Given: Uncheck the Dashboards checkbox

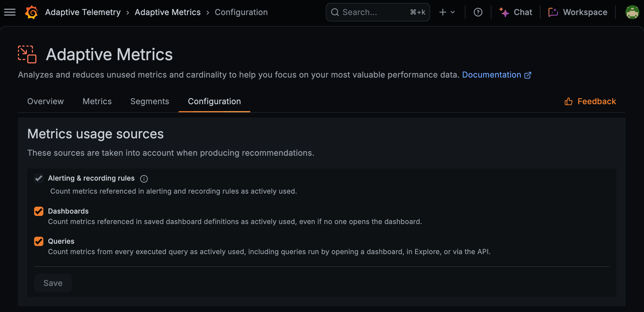Looking at the screenshot, I should click(x=39, y=211).
